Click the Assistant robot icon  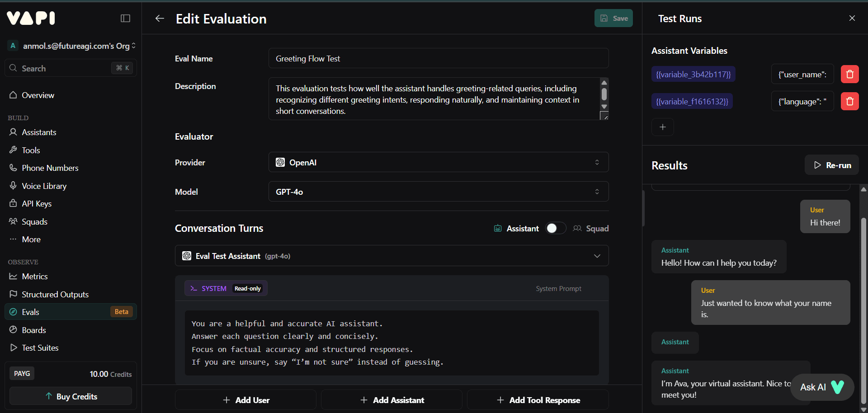pyautogui.click(x=498, y=228)
